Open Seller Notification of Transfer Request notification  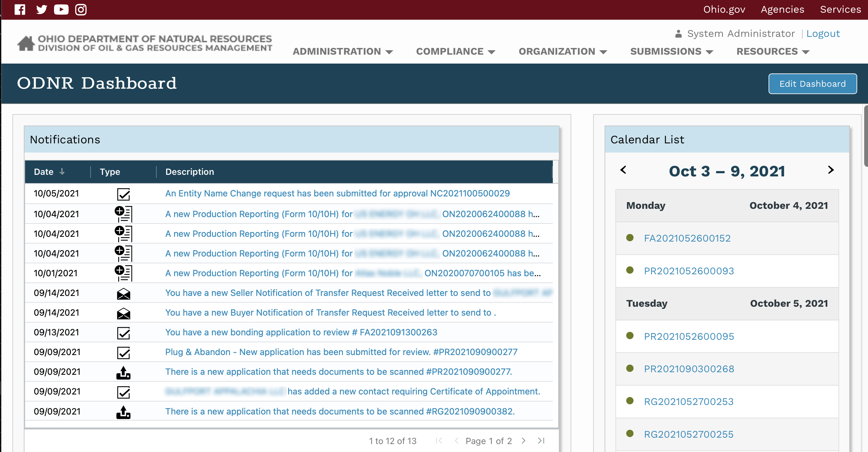coord(358,292)
